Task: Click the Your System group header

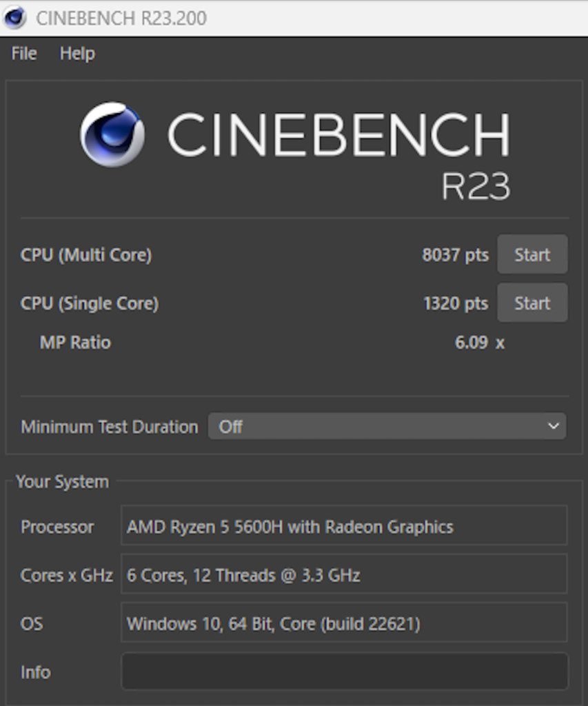Action: pos(62,481)
